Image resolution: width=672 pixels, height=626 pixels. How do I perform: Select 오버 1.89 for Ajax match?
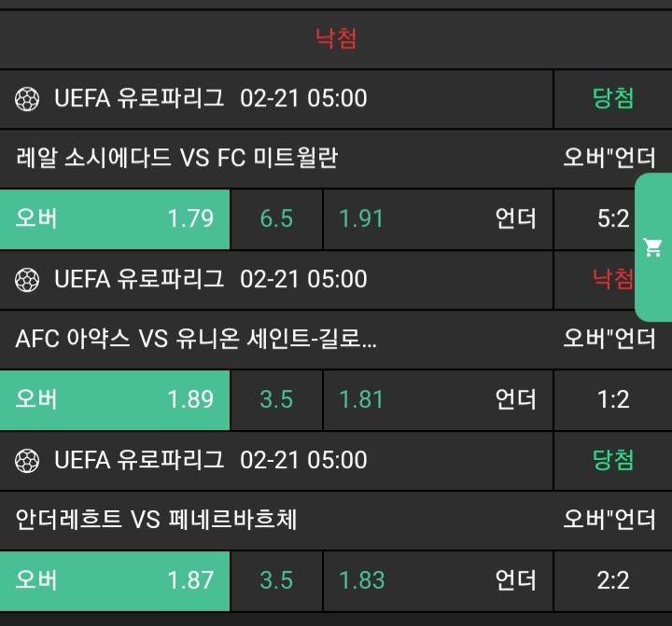(x=115, y=400)
